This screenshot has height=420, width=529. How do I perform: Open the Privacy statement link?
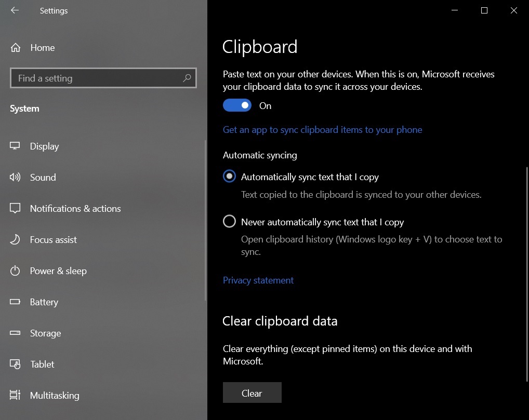(x=258, y=280)
